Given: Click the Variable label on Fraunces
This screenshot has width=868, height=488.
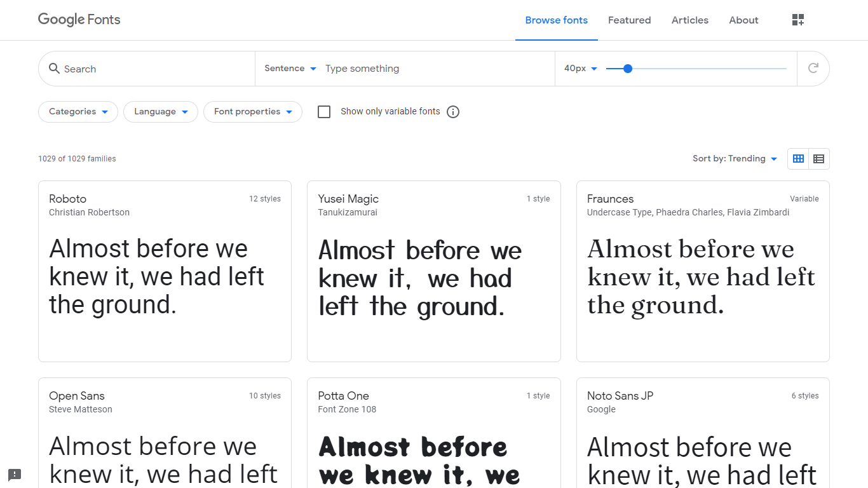Looking at the screenshot, I should (804, 199).
